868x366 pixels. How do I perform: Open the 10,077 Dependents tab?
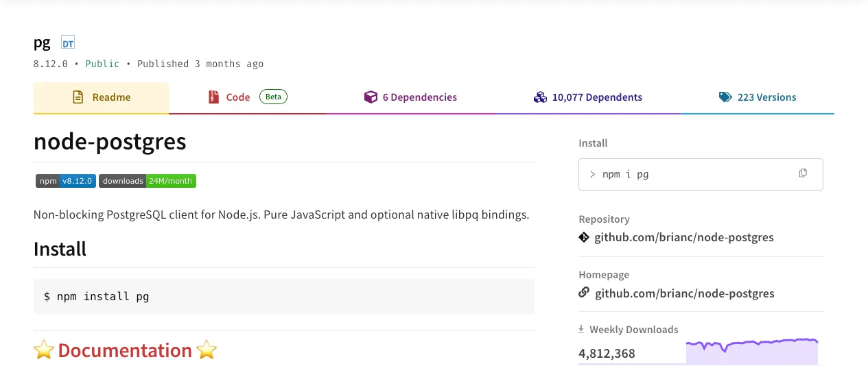tap(588, 97)
